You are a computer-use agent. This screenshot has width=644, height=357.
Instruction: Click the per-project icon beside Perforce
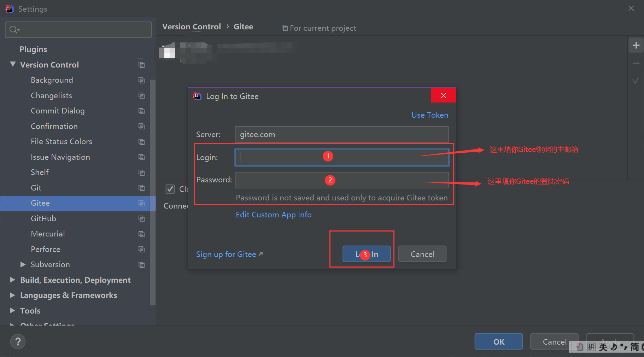pos(141,249)
